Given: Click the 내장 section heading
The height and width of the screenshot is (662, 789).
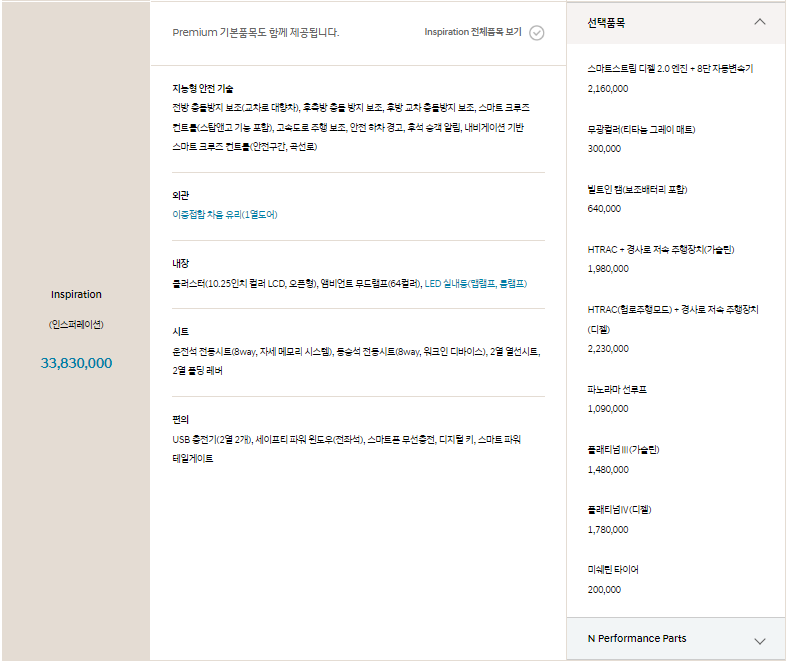Looking at the screenshot, I should 181,263.
